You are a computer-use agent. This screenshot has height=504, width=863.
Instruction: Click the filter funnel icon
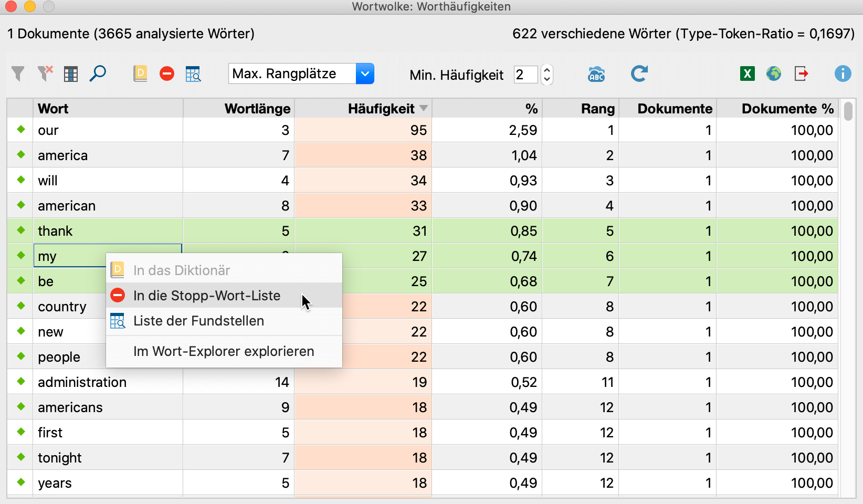tap(18, 74)
